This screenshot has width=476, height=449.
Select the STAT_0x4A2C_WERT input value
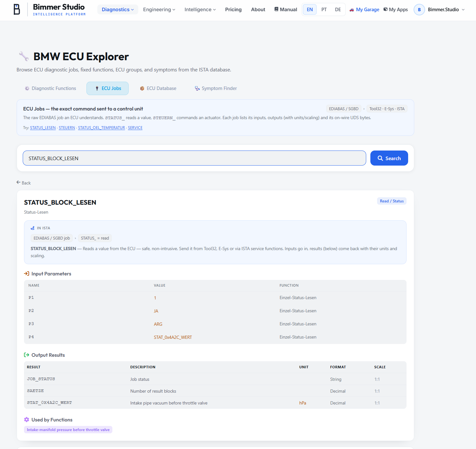[173, 337]
